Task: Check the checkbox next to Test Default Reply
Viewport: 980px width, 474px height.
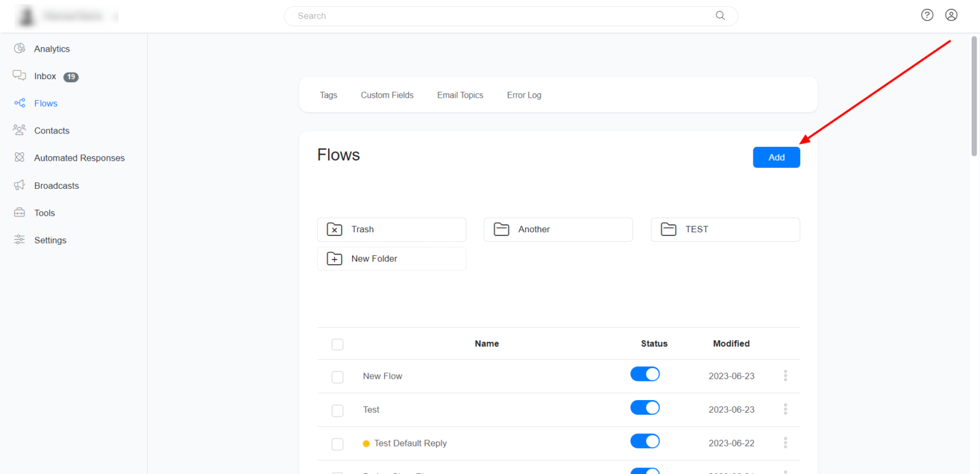Action: (x=337, y=444)
